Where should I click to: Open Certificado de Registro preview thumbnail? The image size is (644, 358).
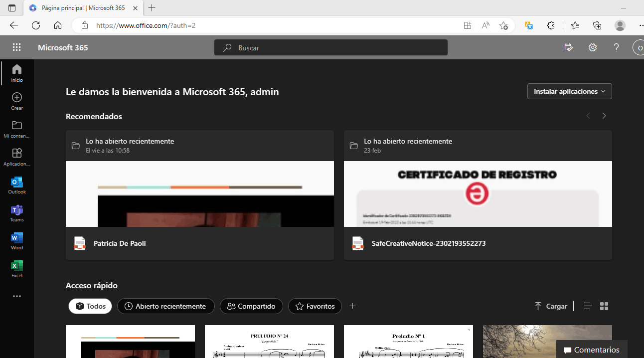coord(478,194)
